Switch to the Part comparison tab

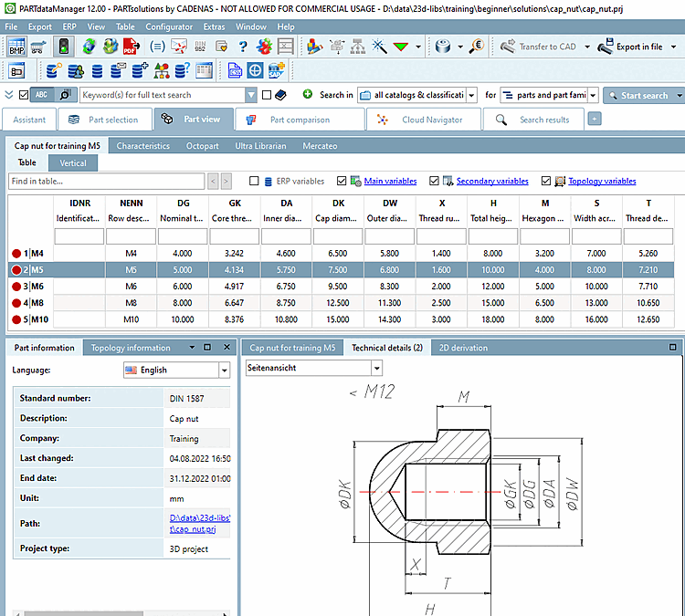[x=299, y=120]
